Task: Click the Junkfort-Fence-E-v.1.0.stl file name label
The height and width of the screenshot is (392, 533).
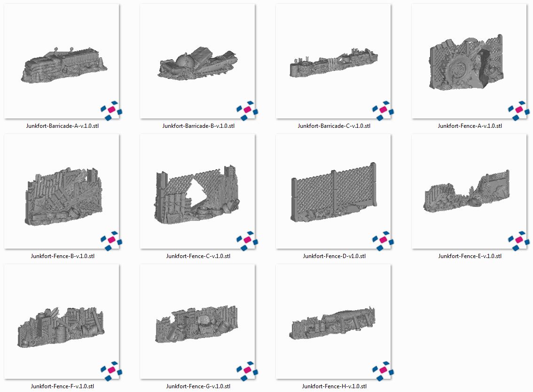Action: pos(470,256)
